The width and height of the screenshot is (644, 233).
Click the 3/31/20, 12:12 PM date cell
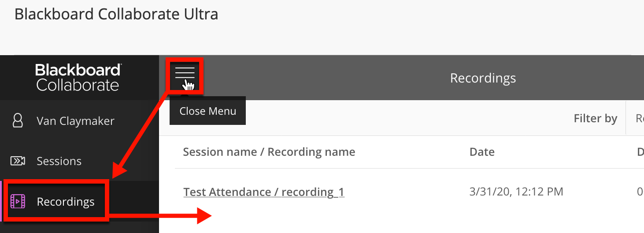pyautogui.click(x=516, y=192)
